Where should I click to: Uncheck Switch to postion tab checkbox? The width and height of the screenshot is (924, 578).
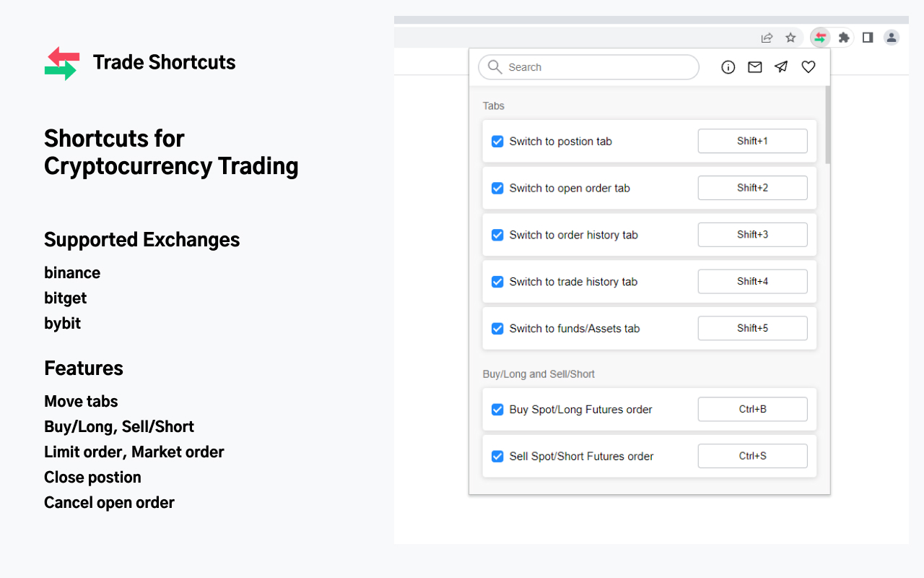pyautogui.click(x=497, y=142)
